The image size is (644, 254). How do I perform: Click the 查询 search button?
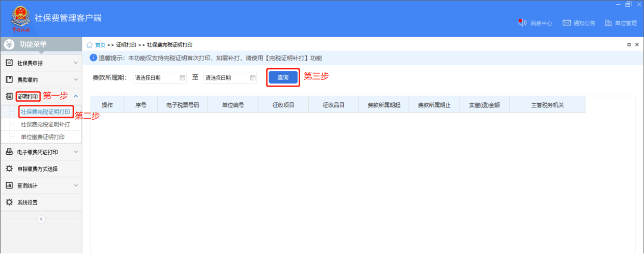283,78
